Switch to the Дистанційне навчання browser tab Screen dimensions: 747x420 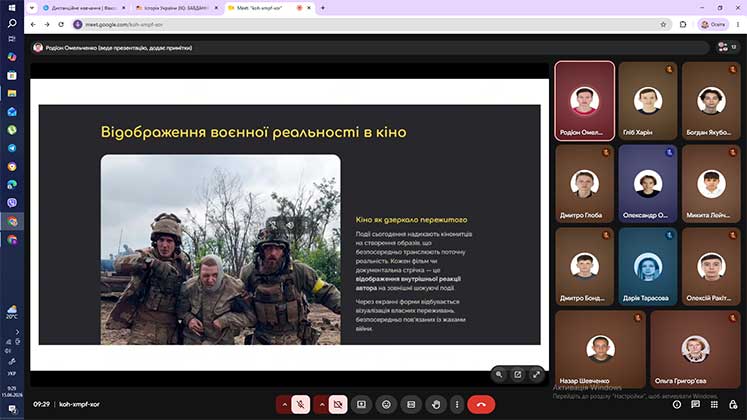click(x=84, y=8)
